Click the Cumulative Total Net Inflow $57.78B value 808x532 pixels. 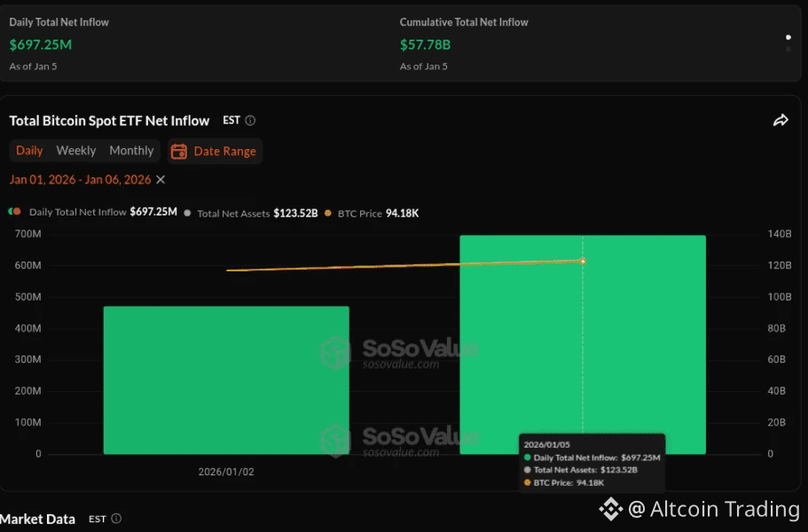[x=425, y=43]
